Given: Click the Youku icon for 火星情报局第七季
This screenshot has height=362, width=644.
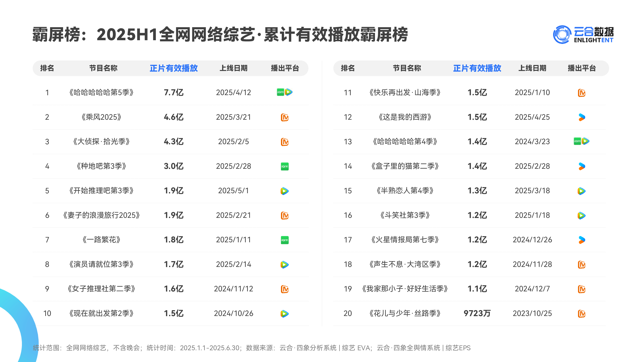Looking at the screenshot, I should (582, 240).
